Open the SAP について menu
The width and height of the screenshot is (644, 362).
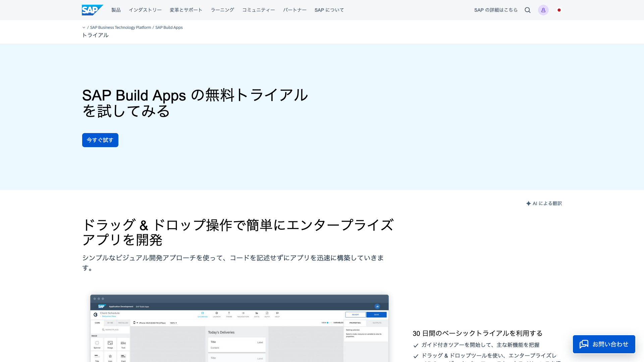pos(329,10)
